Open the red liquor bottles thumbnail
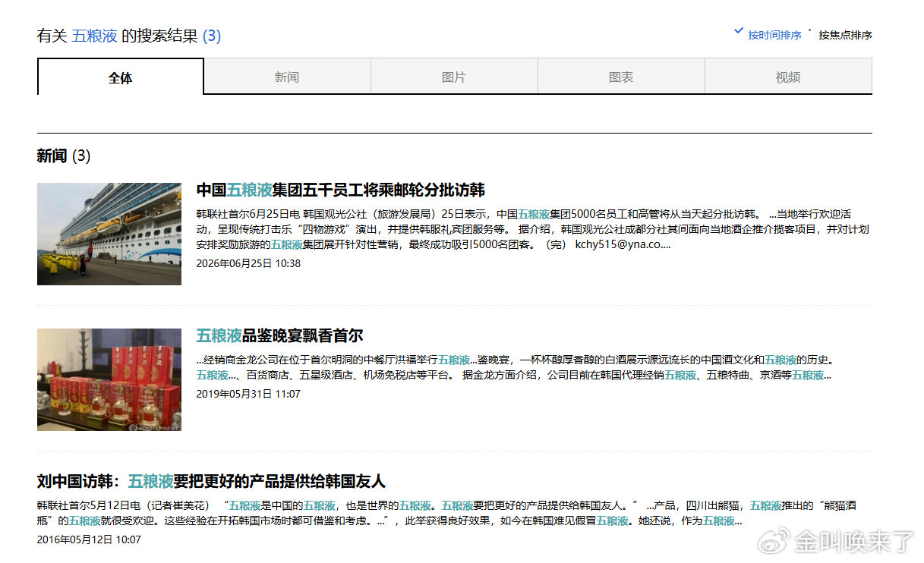 click(109, 379)
